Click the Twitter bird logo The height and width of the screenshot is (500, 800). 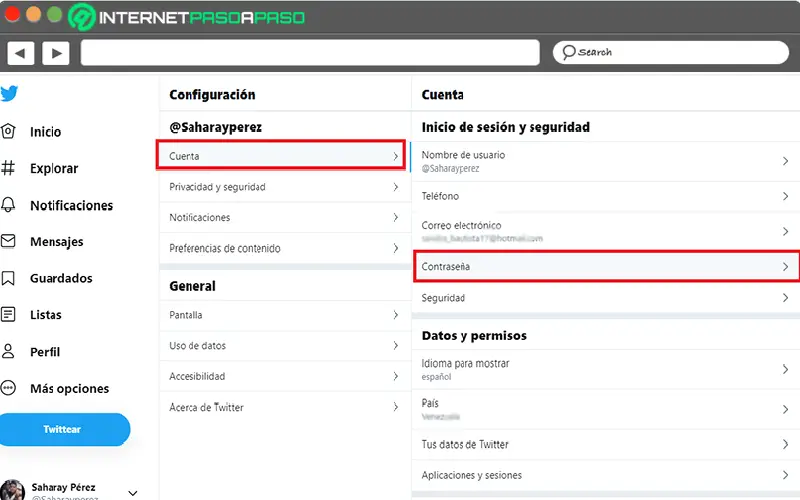coord(9,94)
